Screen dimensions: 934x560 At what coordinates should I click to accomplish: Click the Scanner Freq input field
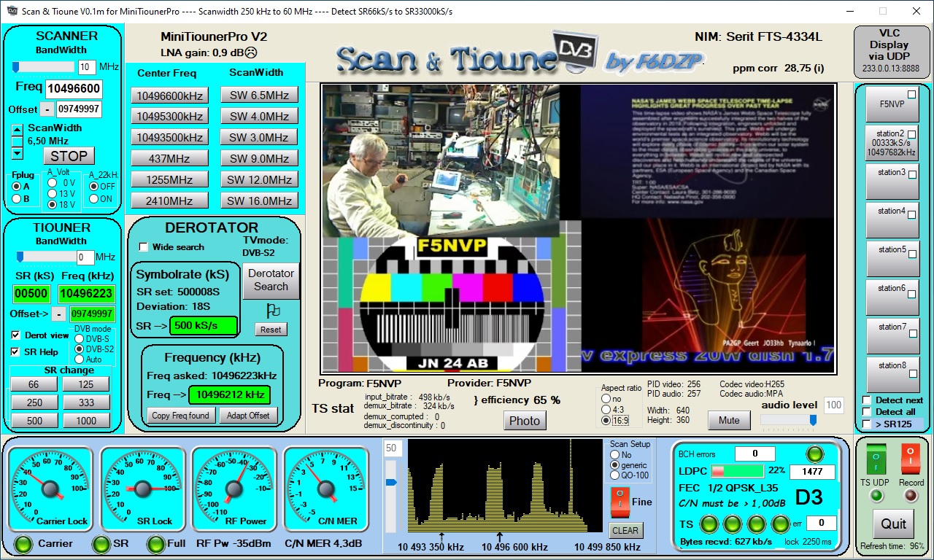click(74, 89)
